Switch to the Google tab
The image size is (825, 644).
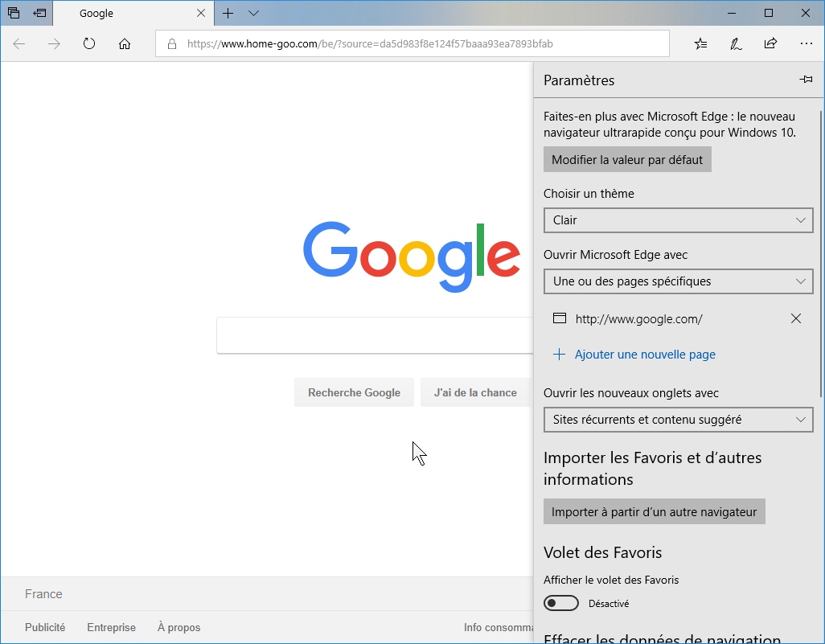(x=133, y=13)
